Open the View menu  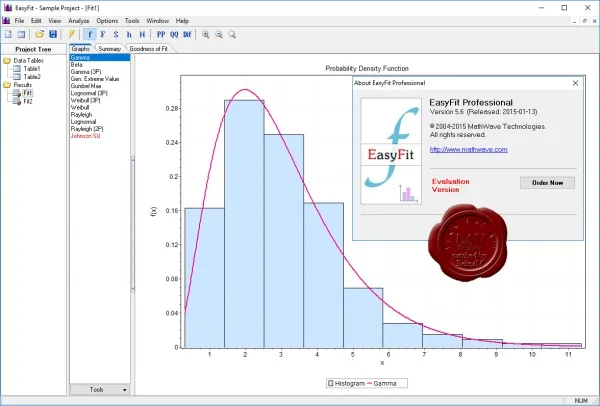pos(55,21)
